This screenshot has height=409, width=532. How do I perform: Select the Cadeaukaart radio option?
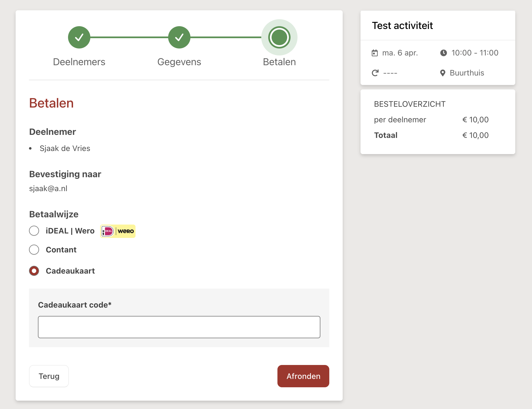tap(34, 271)
